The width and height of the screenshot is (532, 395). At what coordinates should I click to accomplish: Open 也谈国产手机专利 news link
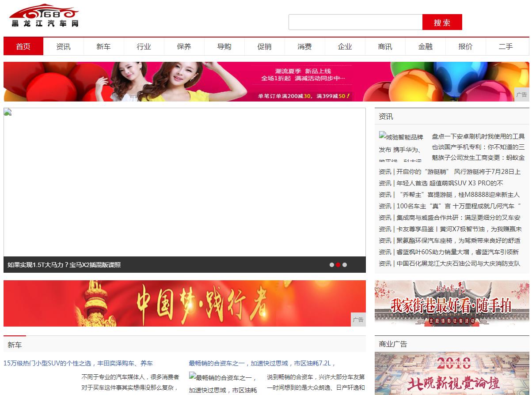point(478,147)
